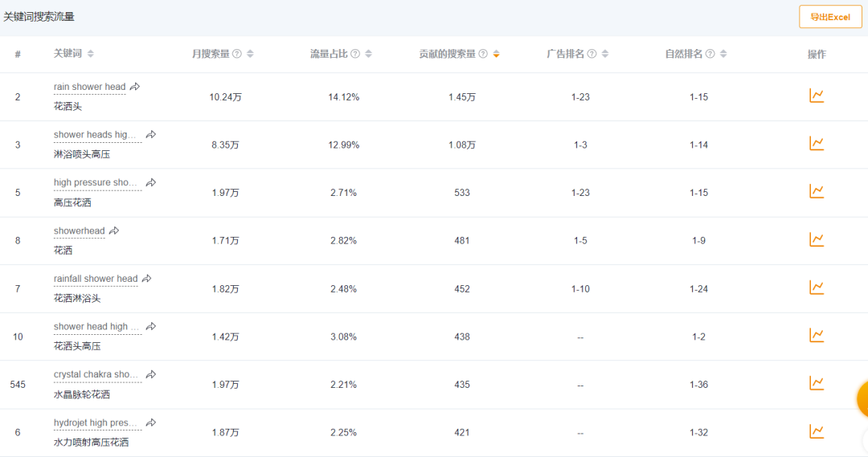Screen dimensions: 868x457
Task: Click share arrow next to rainfall shower head
Action: click(146, 279)
